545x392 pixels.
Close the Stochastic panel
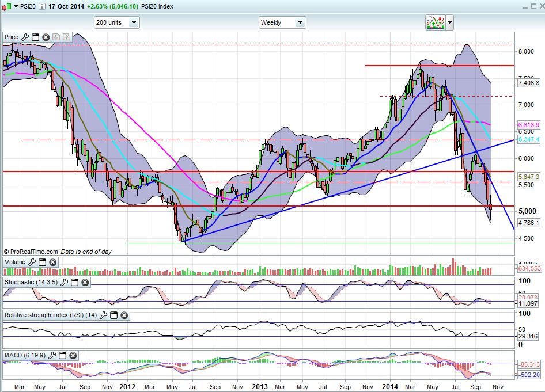click(85, 282)
